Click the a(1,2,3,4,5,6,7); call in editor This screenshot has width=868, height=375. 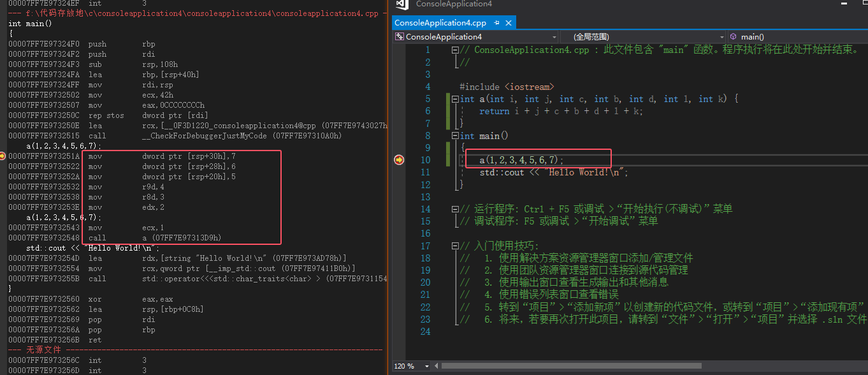point(522,160)
